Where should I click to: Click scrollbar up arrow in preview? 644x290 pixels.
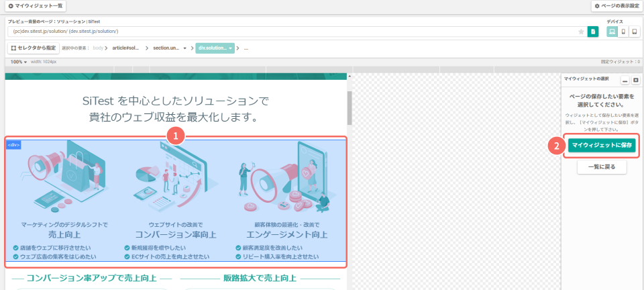(x=350, y=76)
